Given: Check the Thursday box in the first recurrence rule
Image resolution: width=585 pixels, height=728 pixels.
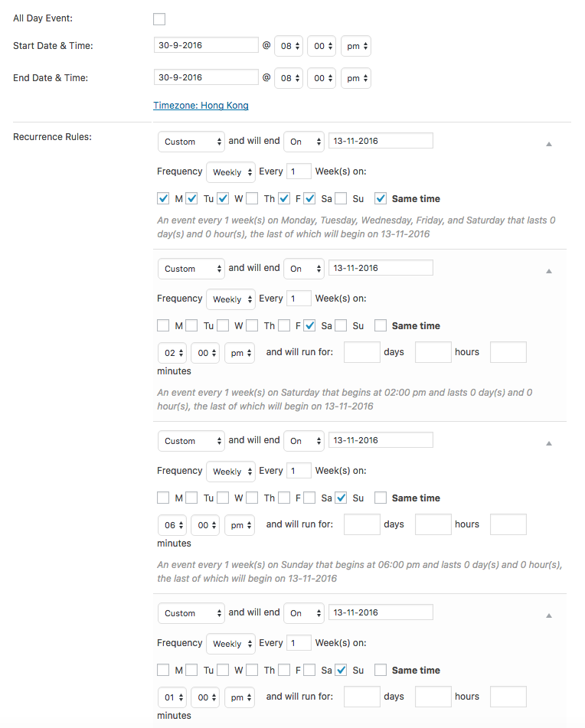Looking at the screenshot, I should pos(253,198).
